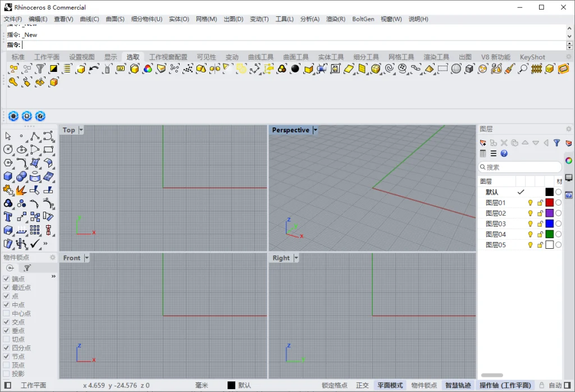Select the Join puzzle-piece tool

(8, 190)
